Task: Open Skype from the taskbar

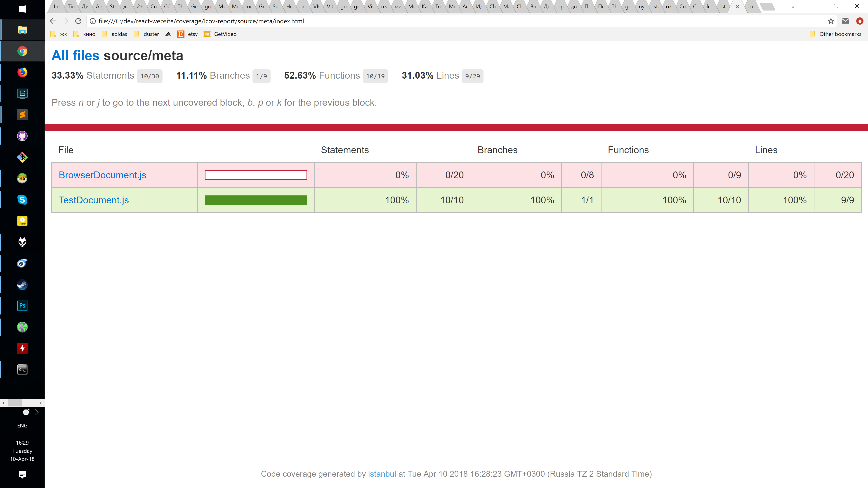Action: pyautogui.click(x=22, y=200)
